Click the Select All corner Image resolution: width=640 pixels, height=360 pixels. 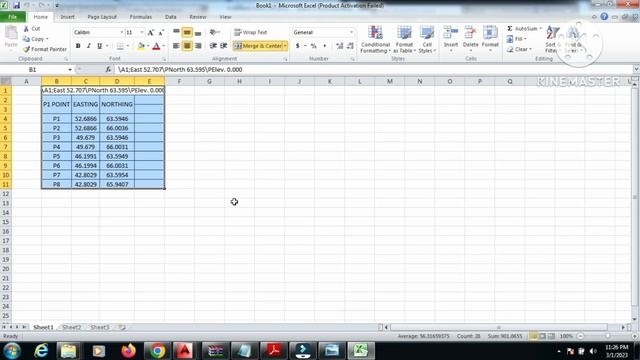(x=6, y=81)
